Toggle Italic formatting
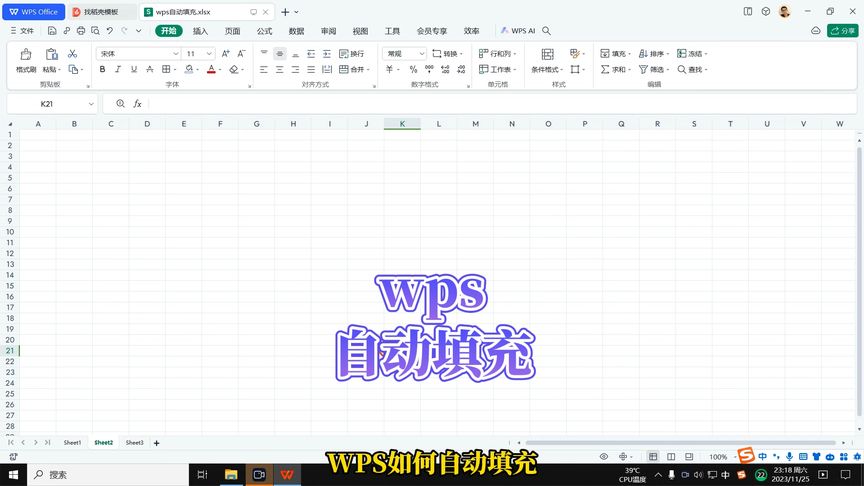 [x=118, y=70]
